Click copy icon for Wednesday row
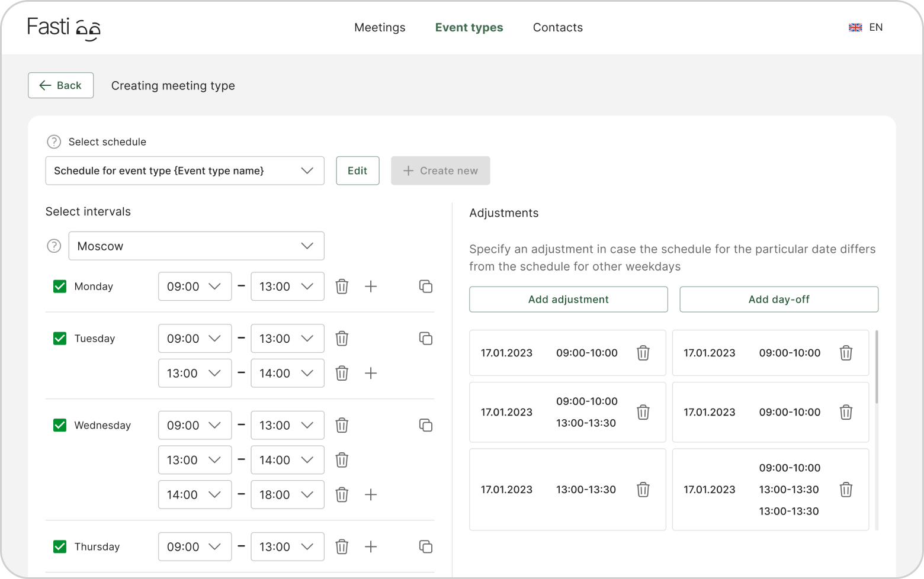This screenshot has width=924, height=579. coord(425,425)
